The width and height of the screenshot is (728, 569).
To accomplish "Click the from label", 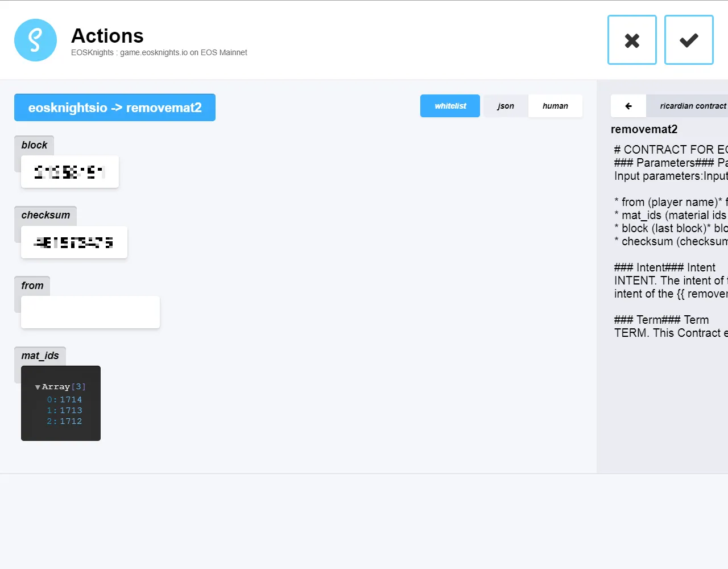I will click(32, 286).
